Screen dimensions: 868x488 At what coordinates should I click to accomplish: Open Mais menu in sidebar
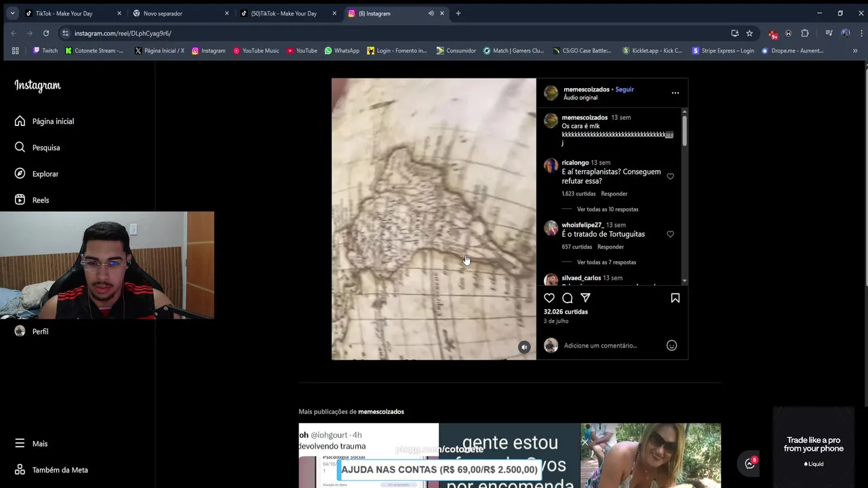(31, 443)
